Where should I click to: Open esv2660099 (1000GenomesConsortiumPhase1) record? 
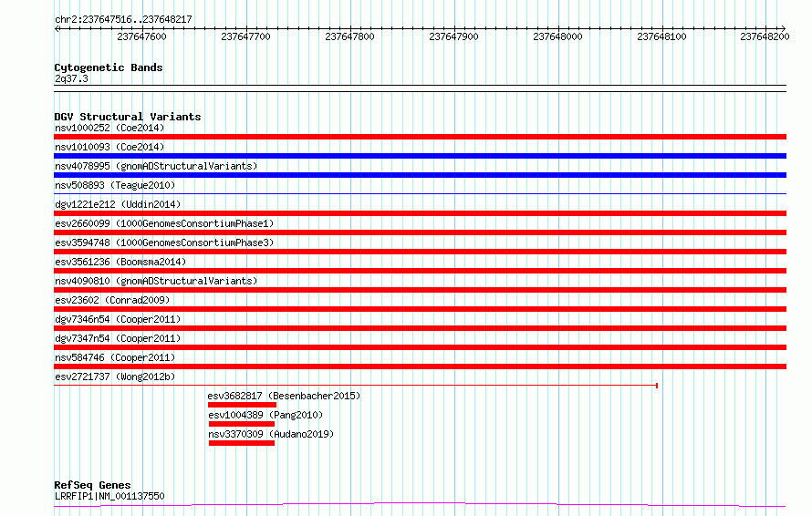[x=164, y=223]
